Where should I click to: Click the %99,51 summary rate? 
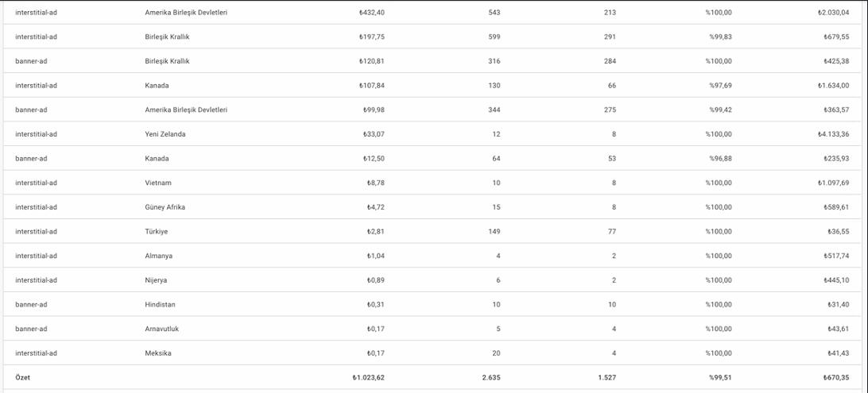pos(721,378)
